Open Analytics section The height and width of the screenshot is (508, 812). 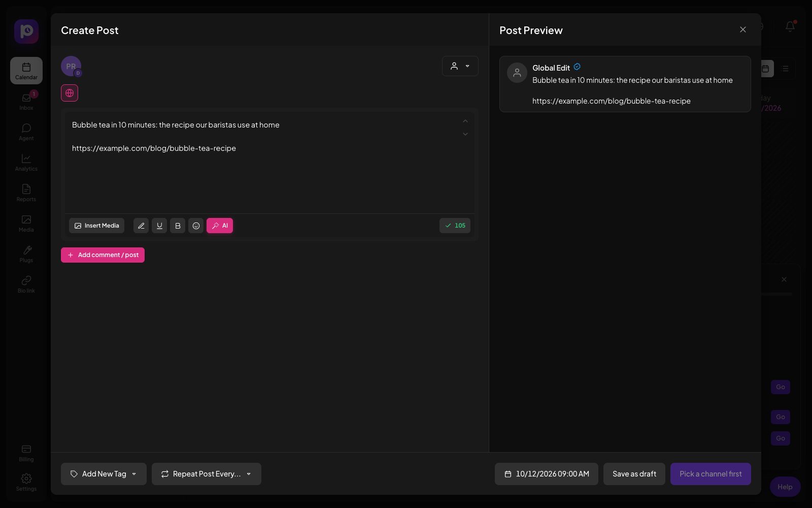tap(26, 162)
